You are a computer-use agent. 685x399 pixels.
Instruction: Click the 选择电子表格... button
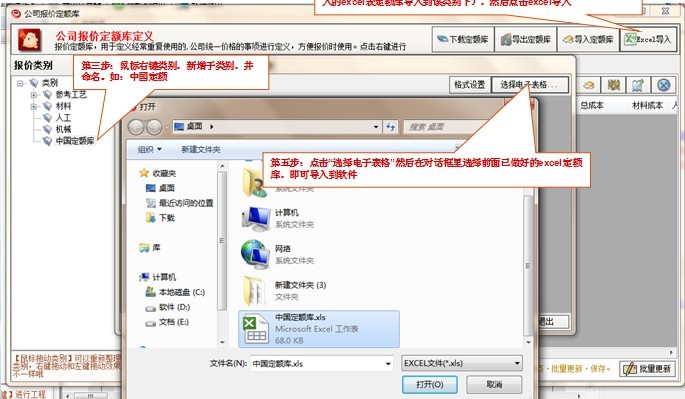(529, 85)
